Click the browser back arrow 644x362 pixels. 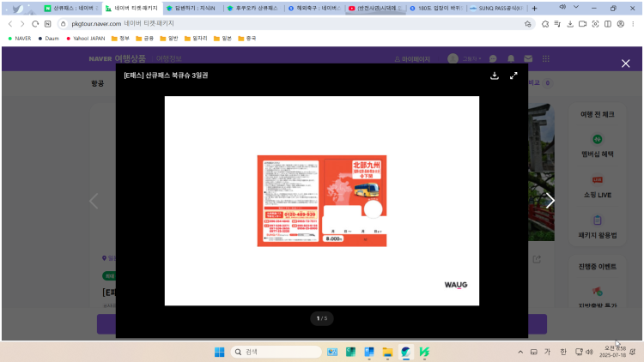click(x=10, y=24)
